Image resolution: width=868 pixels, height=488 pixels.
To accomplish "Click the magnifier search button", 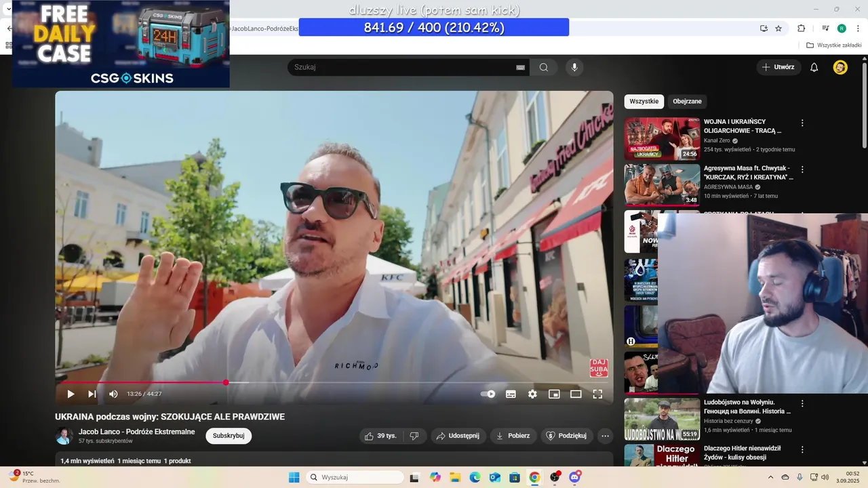I will [544, 67].
